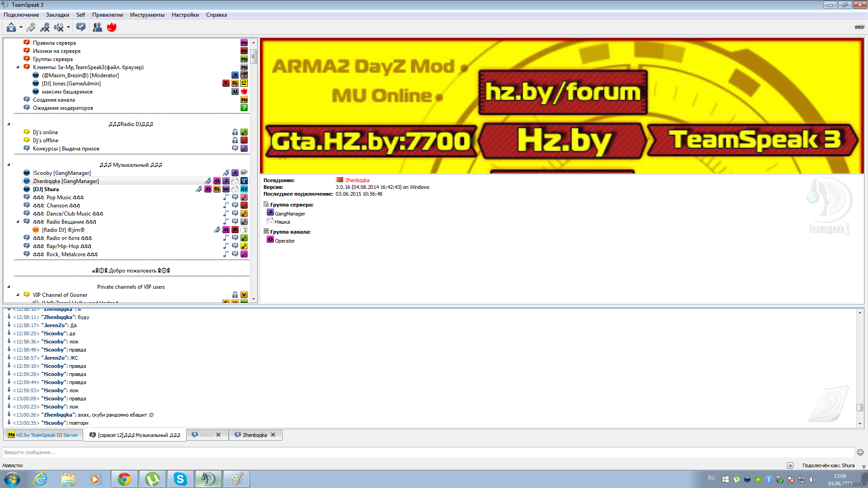Collapse Private channels of VIP users section
Image resolution: width=868 pixels, height=488 pixels.
point(9,287)
